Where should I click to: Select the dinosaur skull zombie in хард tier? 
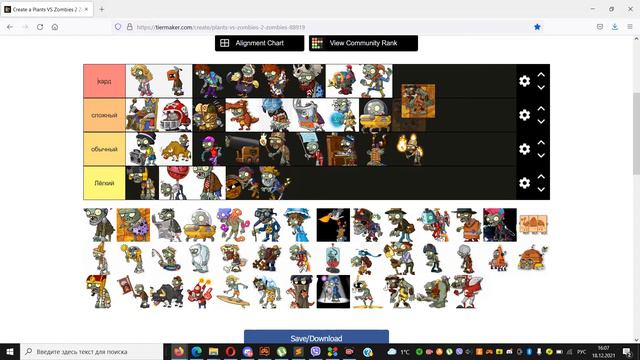point(309,81)
